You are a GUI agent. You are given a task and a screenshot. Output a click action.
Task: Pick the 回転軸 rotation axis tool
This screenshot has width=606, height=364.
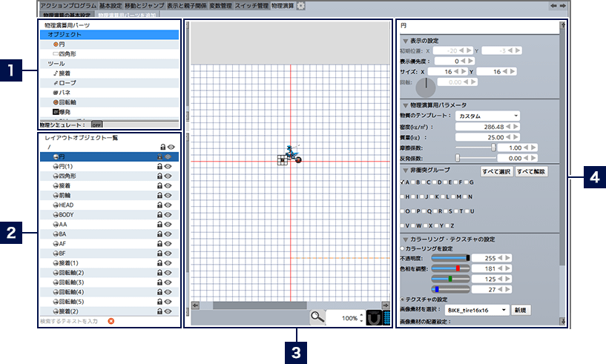(x=67, y=102)
